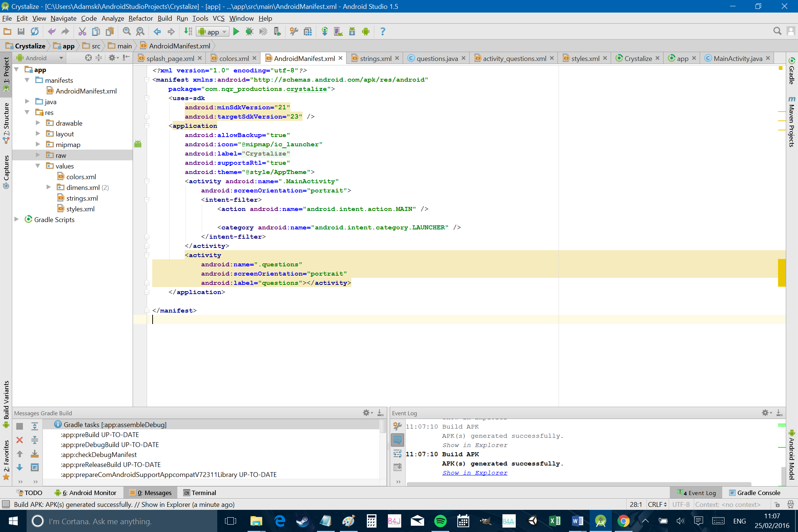This screenshot has height=532, width=798.
Task: Debug app with the bug icon
Action: (x=249, y=32)
